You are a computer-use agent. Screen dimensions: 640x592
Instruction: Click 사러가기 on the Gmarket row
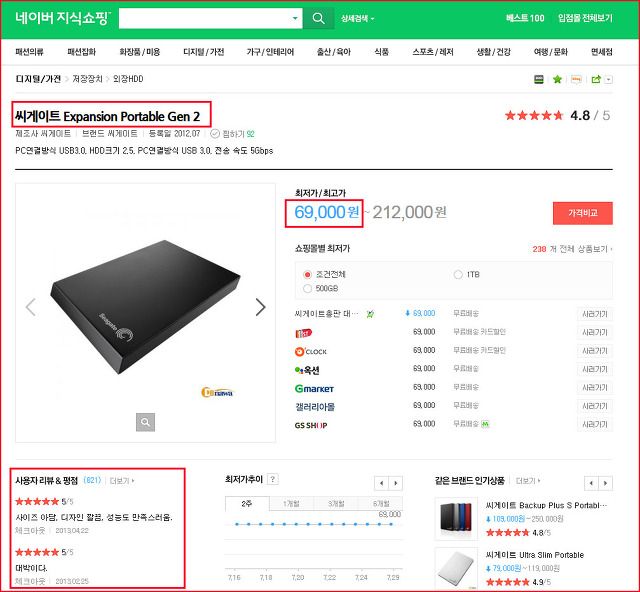(x=595, y=387)
